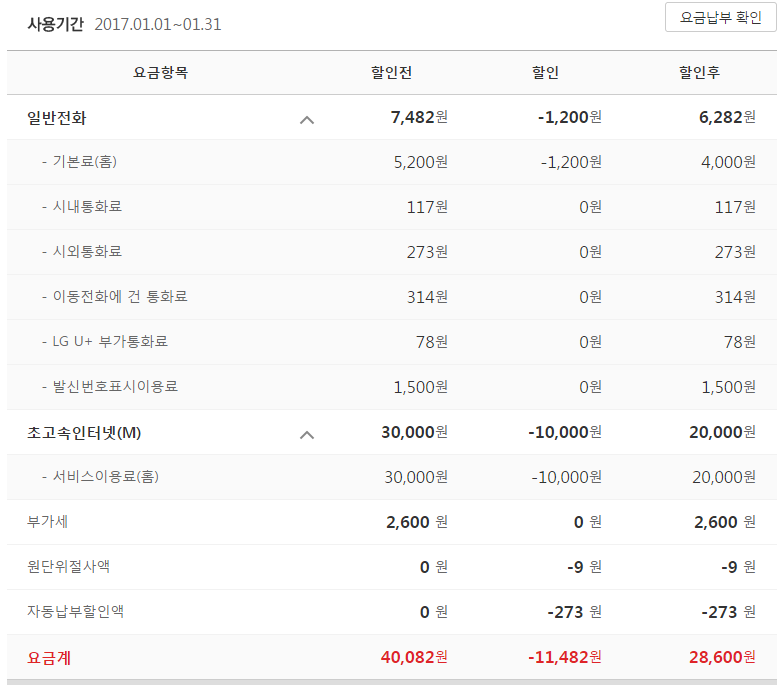This screenshot has width=784, height=692.
Task: Click the 일반전화 category label
Action: (x=57, y=118)
